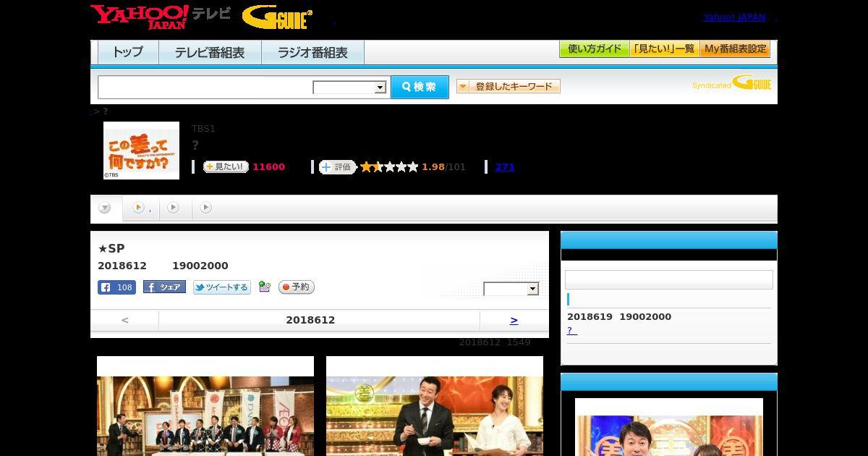Click the Facebook like count 108 button
868x456 pixels.
116,287
